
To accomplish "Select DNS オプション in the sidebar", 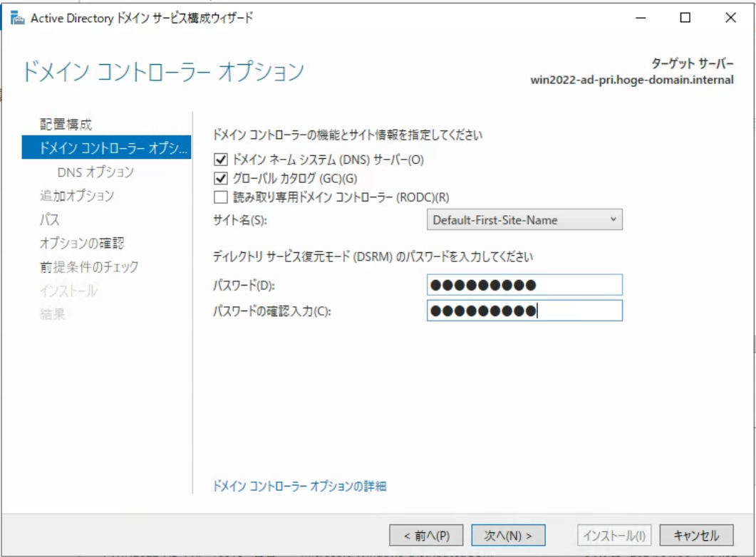I will coord(95,172).
